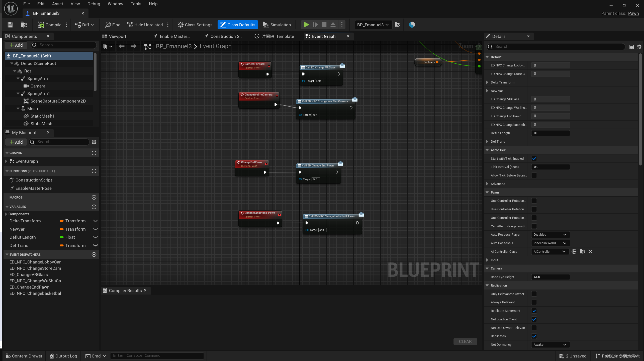644x361 pixels.
Task: Add a new variable with plus icon
Action: click(x=94, y=207)
